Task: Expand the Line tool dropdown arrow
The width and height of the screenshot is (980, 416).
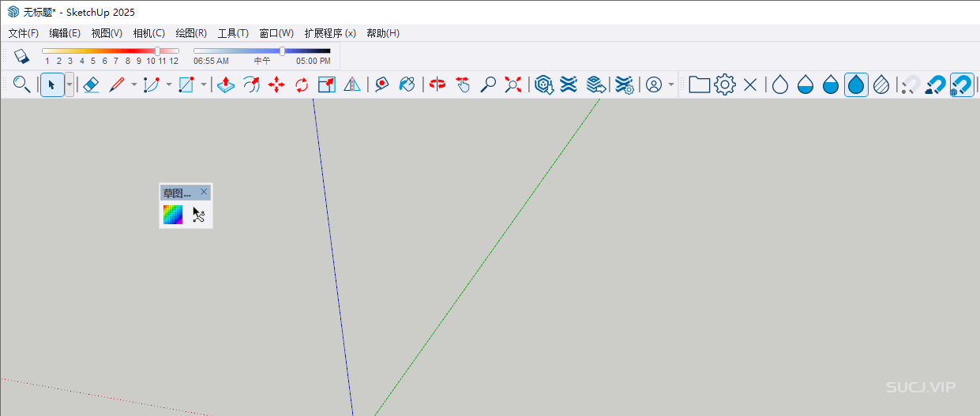Action: (x=133, y=84)
